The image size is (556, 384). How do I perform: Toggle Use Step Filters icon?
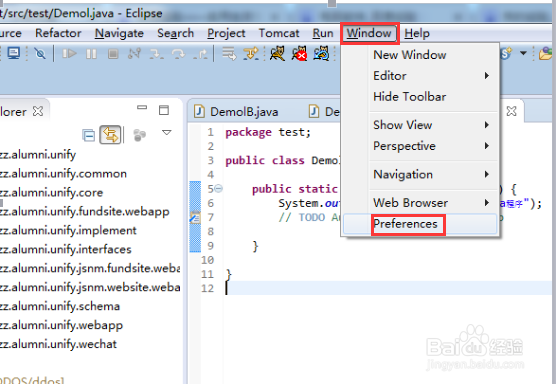(x=251, y=54)
